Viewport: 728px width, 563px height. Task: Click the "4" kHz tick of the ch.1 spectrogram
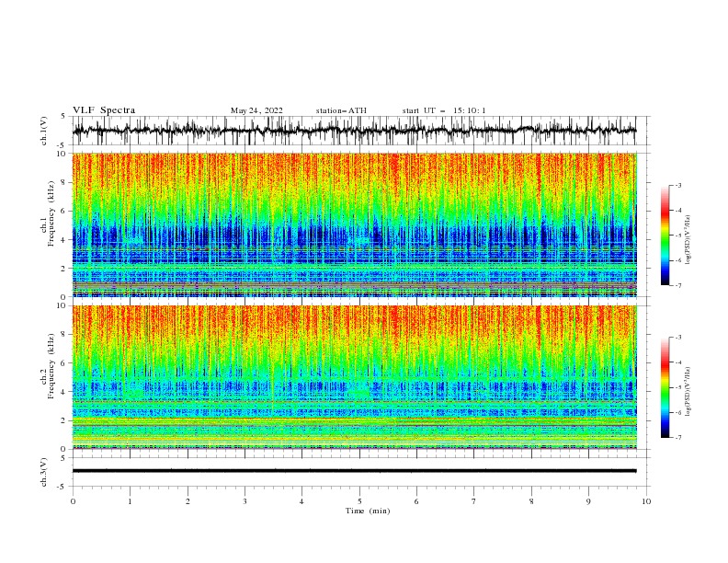click(64, 240)
